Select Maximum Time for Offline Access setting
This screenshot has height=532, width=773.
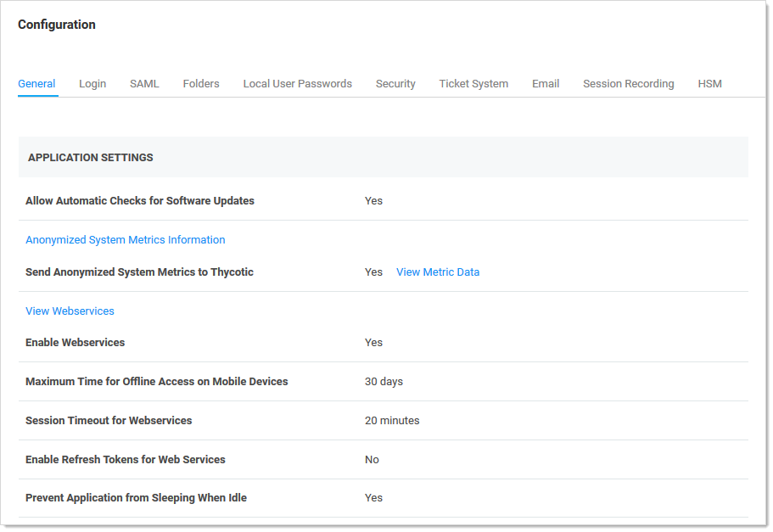click(156, 381)
